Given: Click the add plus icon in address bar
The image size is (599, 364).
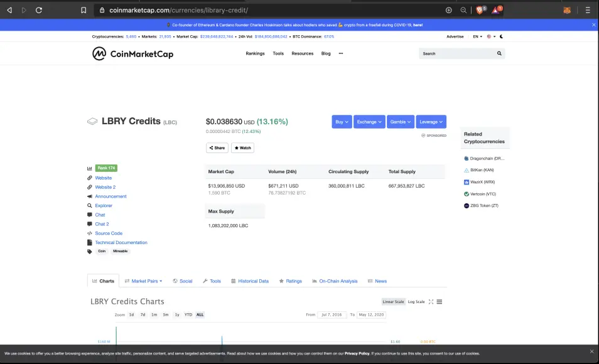Looking at the screenshot, I should pos(449,10).
